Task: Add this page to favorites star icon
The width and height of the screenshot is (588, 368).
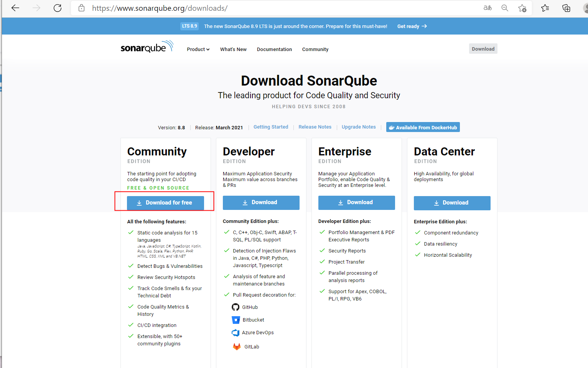Action: click(522, 8)
